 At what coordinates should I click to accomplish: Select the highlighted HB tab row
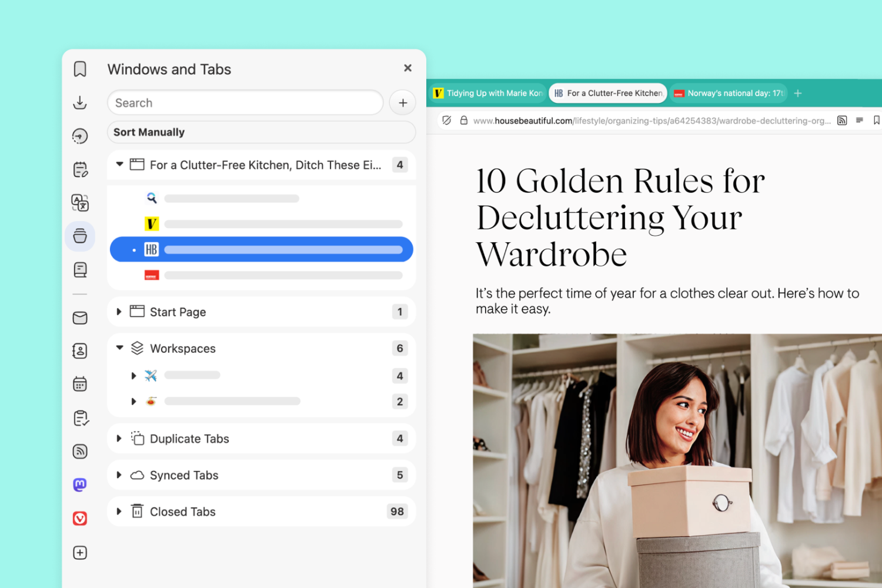(262, 249)
